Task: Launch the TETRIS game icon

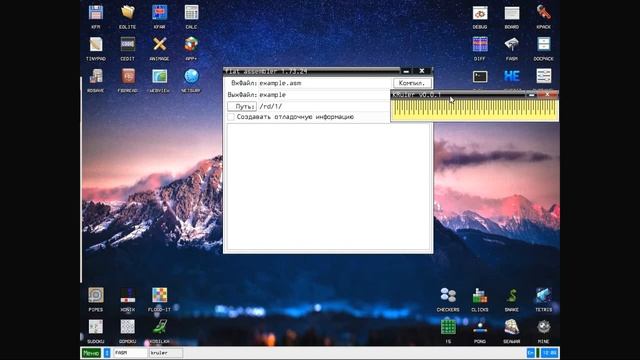Action: coord(544,296)
